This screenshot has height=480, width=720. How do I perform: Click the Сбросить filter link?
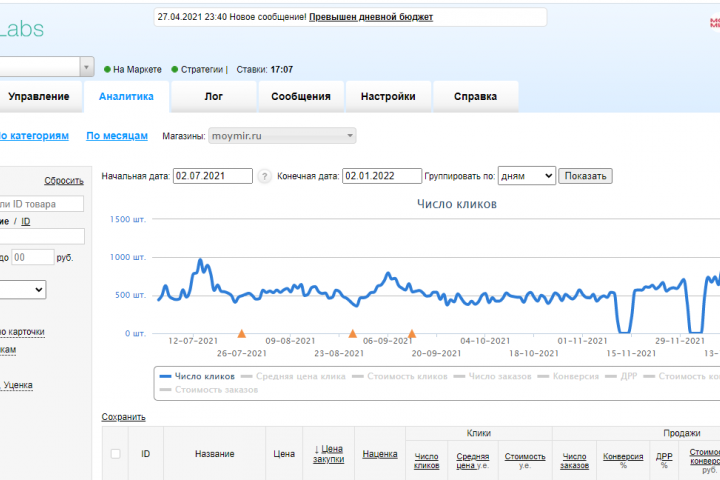click(x=64, y=181)
